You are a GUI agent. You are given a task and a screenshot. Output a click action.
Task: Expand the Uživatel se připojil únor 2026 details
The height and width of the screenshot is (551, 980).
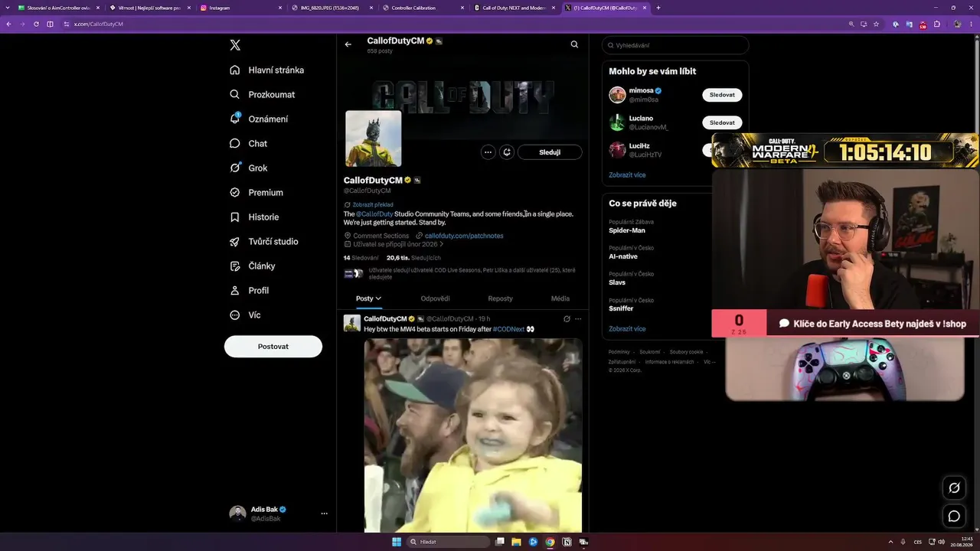394,244
